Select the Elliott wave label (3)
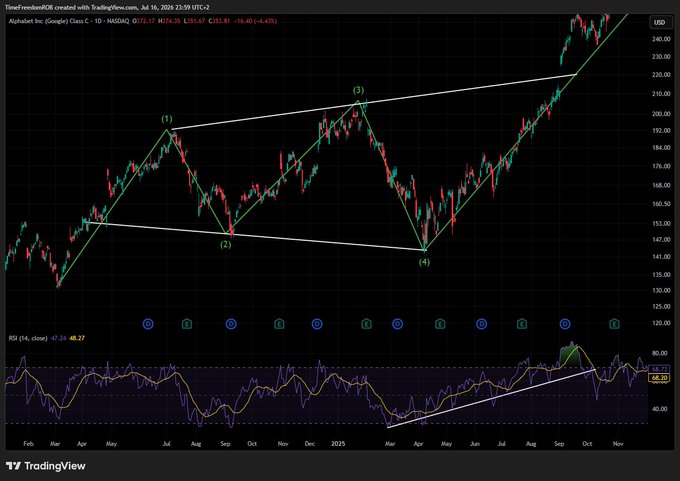Viewport: 680px width, 481px height. [x=358, y=90]
